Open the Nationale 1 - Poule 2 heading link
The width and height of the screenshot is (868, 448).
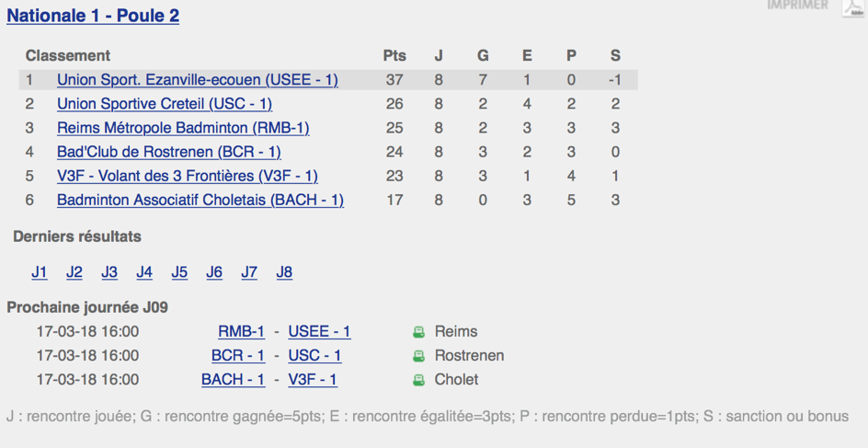pyautogui.click(x=93, y=16)
